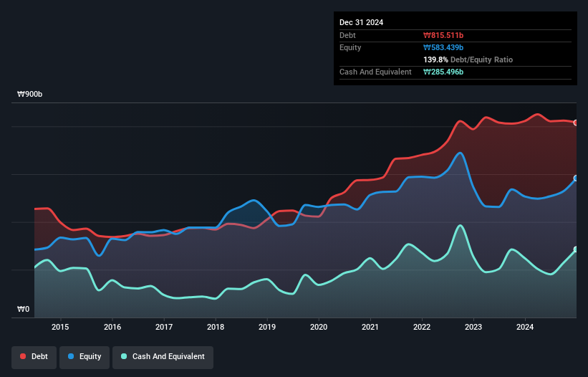
Task: Click the ₩900b y-axis label
Action: [29, 94]
